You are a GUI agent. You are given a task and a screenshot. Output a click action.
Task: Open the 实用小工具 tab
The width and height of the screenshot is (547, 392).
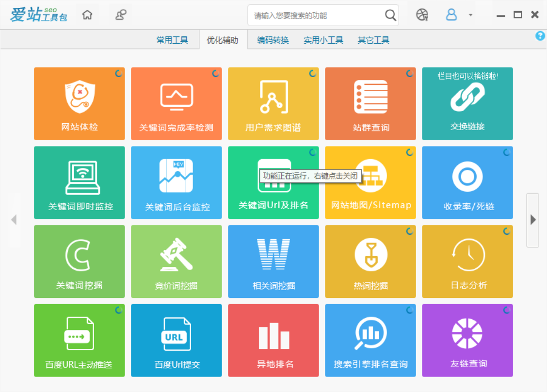[323, 40]
